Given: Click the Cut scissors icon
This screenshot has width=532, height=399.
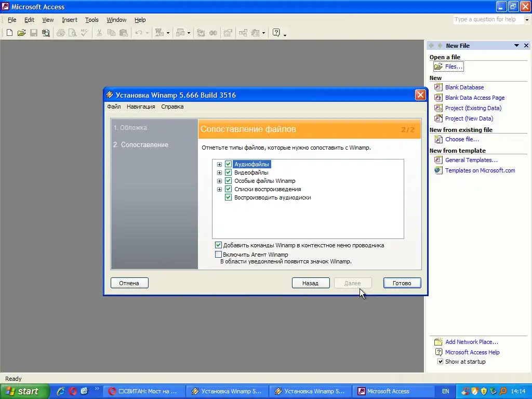Looking at the screenshot, I should (x=99, y=33).
